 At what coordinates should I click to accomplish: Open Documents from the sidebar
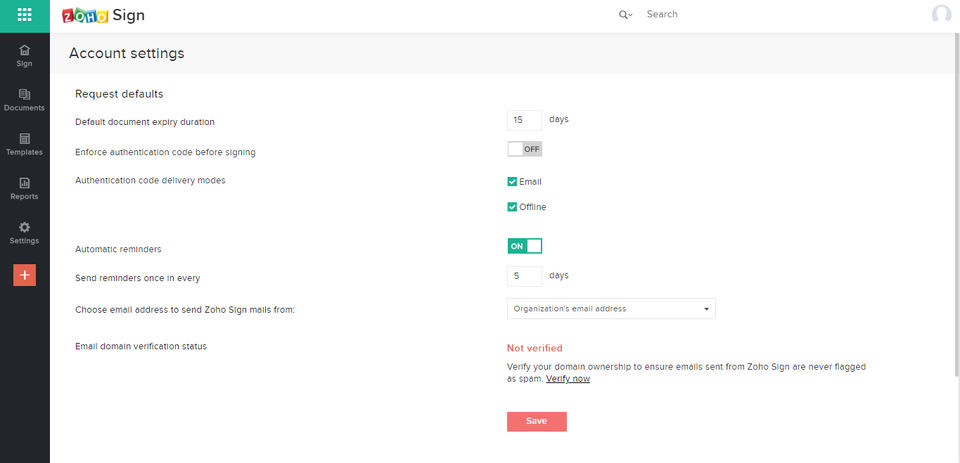[x=24, y=100]
